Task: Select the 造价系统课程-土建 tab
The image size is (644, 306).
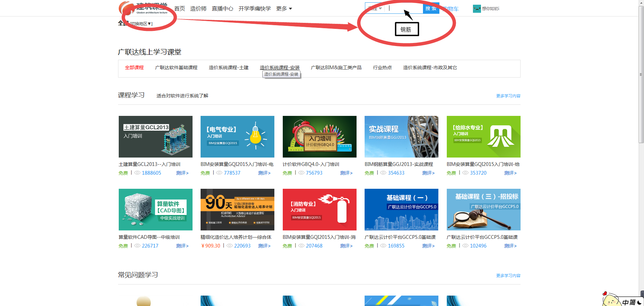Action: click(228, 68)
